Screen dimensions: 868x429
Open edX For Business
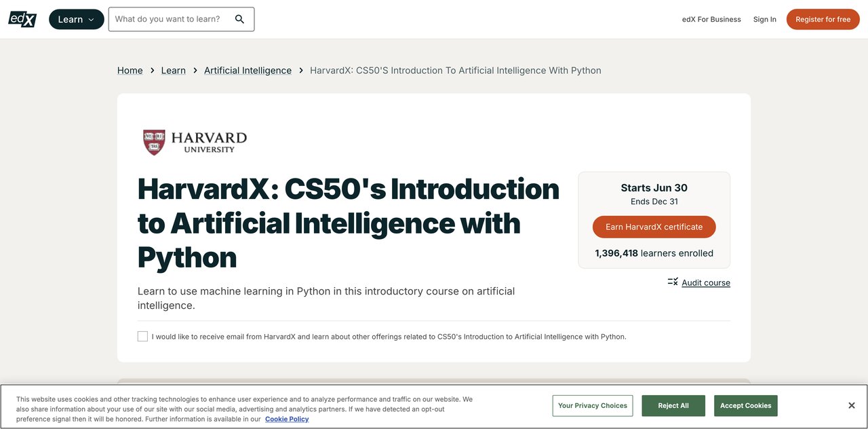[x=711, y=19]
